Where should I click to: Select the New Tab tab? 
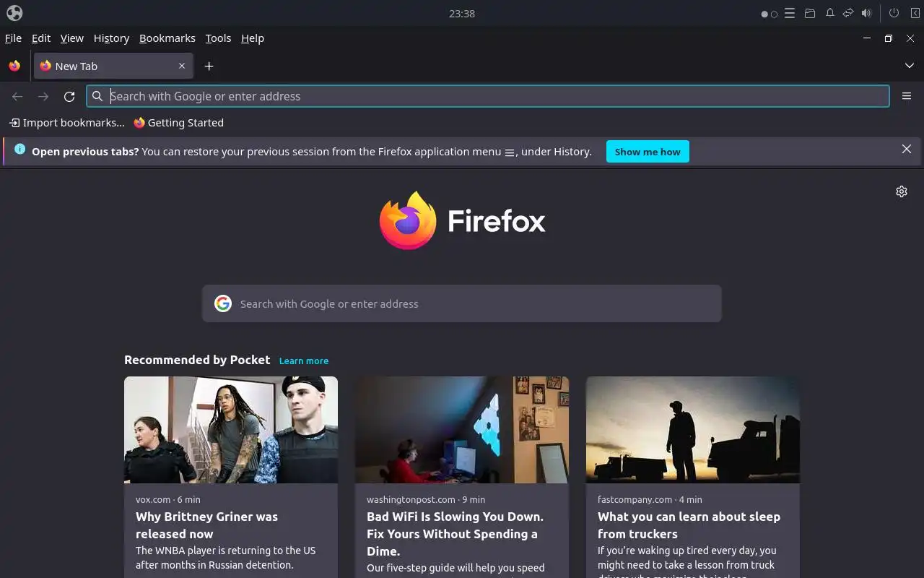point(113,66)
